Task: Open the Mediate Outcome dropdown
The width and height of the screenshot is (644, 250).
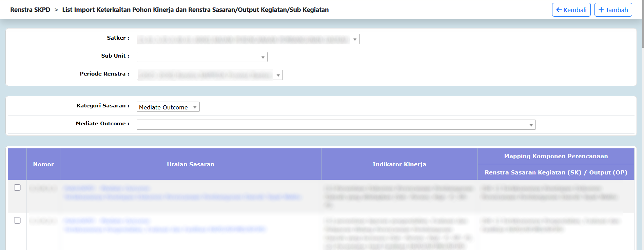Action: tap(336, 125)
